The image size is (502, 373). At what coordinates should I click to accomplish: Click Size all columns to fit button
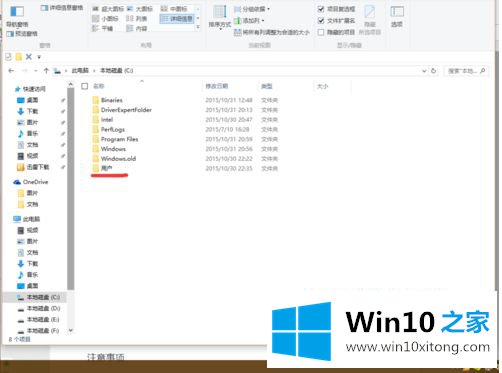(x=272, y=32)
